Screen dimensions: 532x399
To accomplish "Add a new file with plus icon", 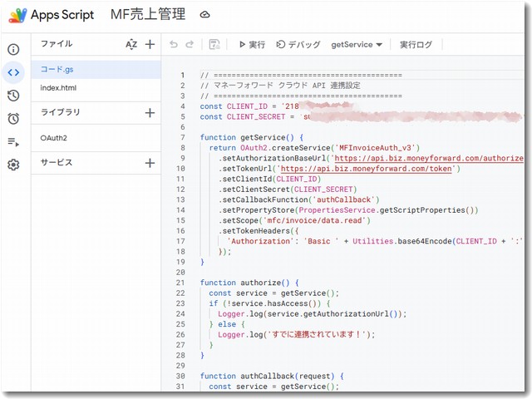I will (150, 44).
